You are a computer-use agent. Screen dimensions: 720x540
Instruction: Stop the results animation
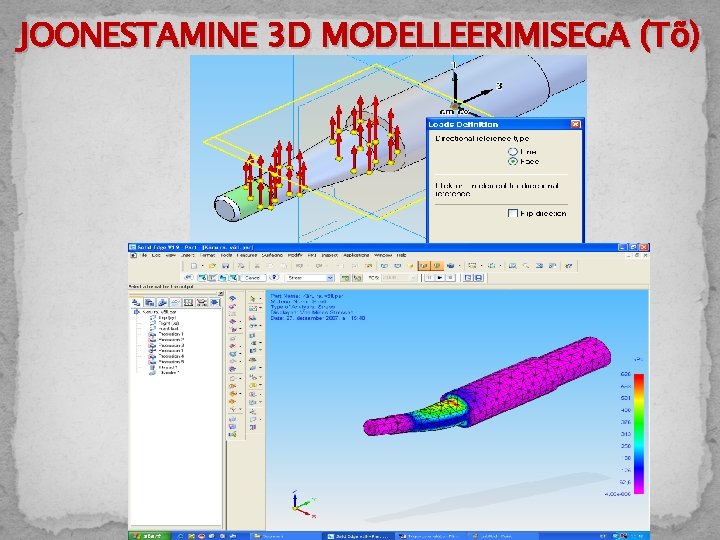(x=451, y=278)
